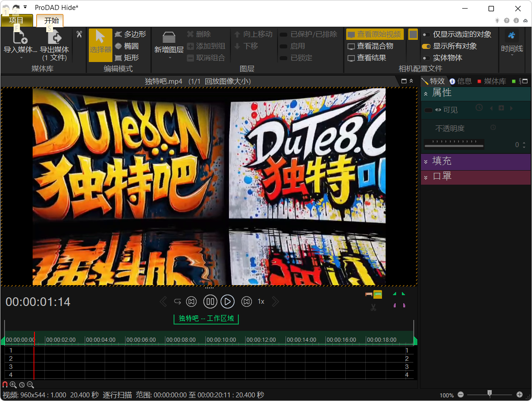Image resolution: width=532 pixels, height=401 pixels.
Task: Click Move up (向上移动) button
Action: [253, 34]
